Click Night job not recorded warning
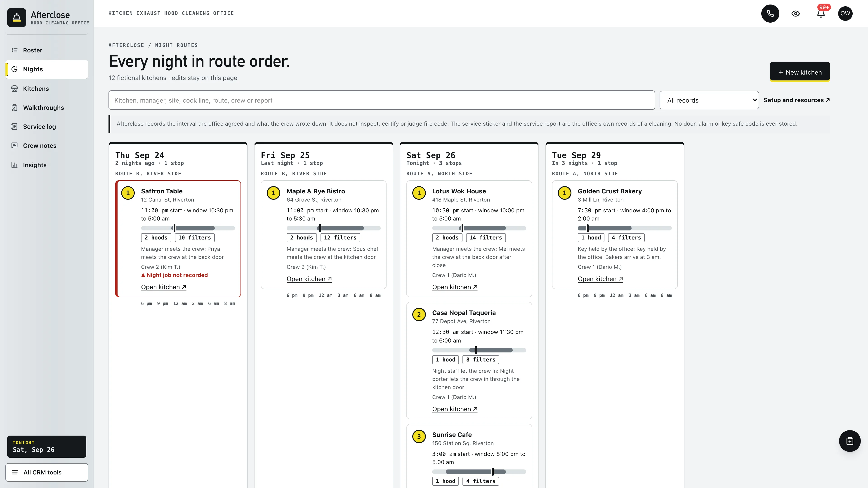The image size is (868, 488). tap(174, 275)
